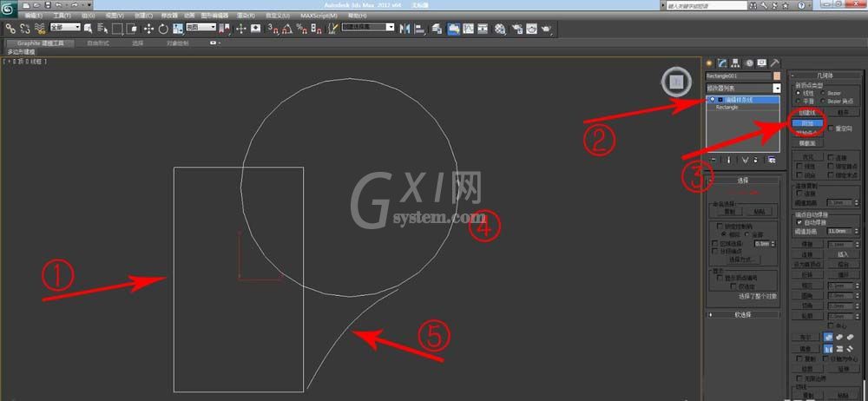The height and width of the screenshot is (401, 868).
Task: Select the 编辑样条线 modifier in the stack
Action: pyautogui.click(x=743, y=100)
